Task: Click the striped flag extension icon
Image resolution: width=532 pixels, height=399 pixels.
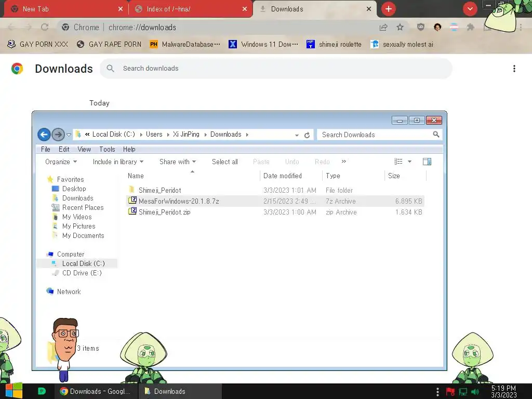Action: point(454,27)
